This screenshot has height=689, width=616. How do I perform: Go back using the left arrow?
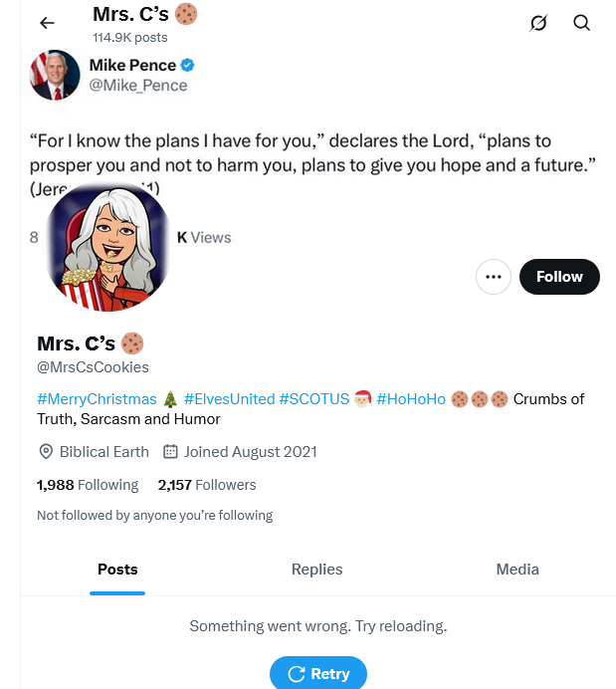(47, 23)
